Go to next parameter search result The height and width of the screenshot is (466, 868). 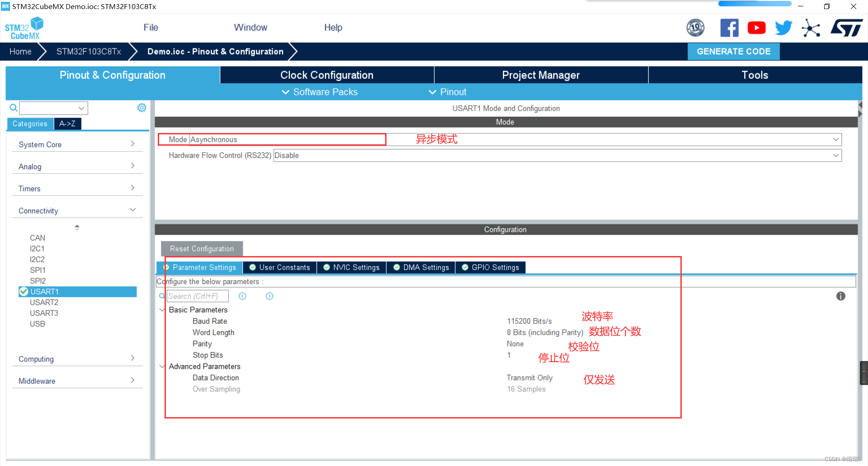269,296
